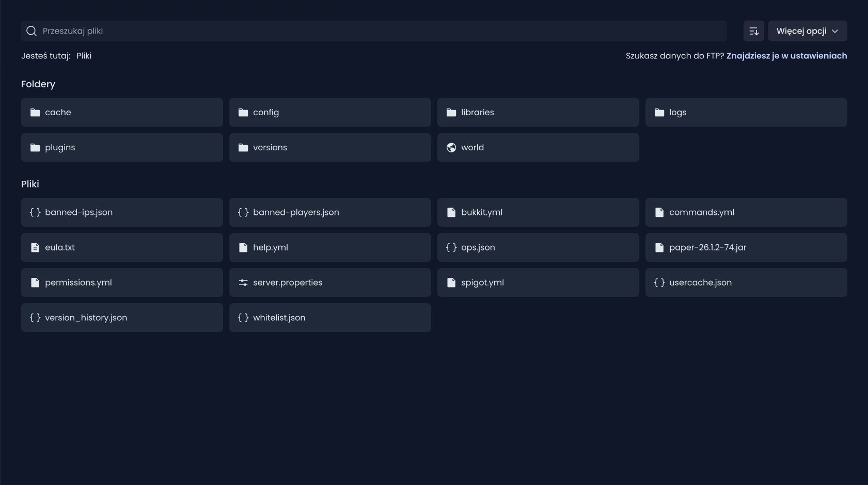Open the version_history.json file

(122, 318)
